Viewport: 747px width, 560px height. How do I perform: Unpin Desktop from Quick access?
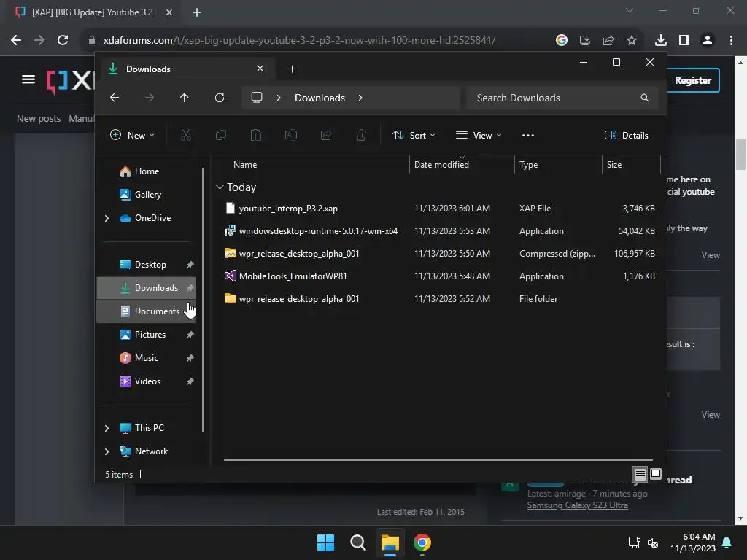click(x=190, y=265)
